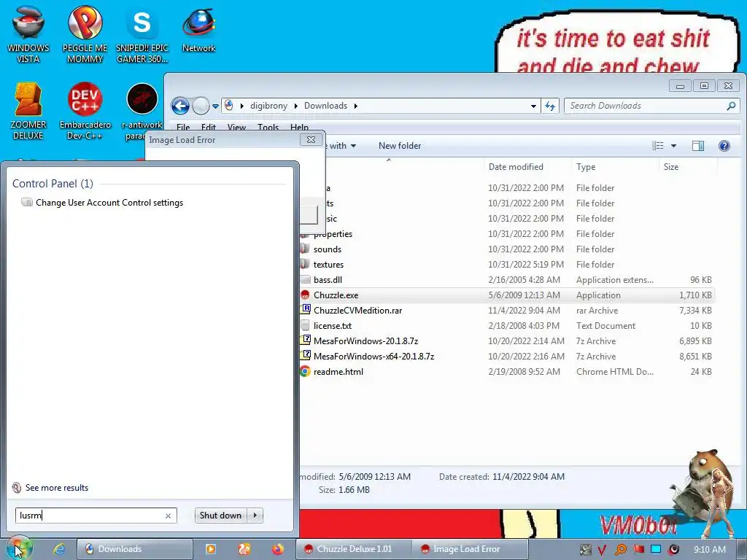Launch ZOOMER DELUXE desktop shortcut
Screen dimensions: 747x560
tap(28, 112)
